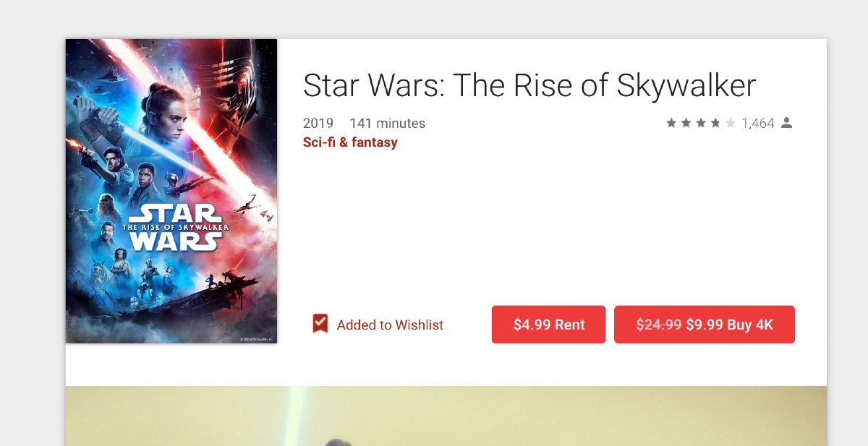Click the 2019 release year

318,124
